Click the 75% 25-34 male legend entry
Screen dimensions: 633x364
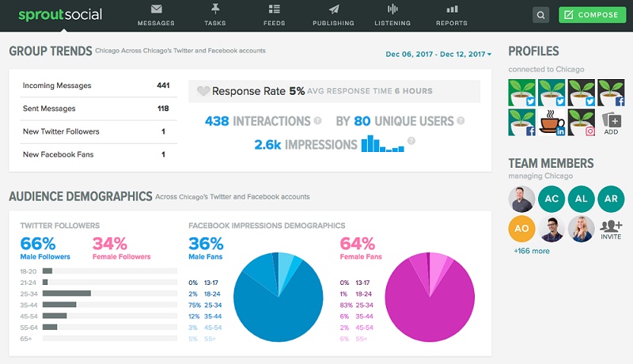pyautogui.click(x=205, y=305)
